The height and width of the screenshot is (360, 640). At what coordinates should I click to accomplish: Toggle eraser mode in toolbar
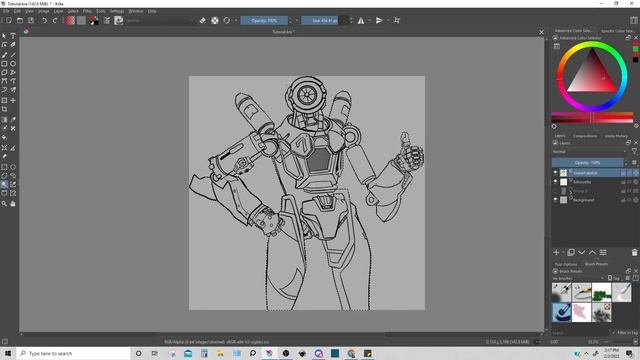(203, 20)
